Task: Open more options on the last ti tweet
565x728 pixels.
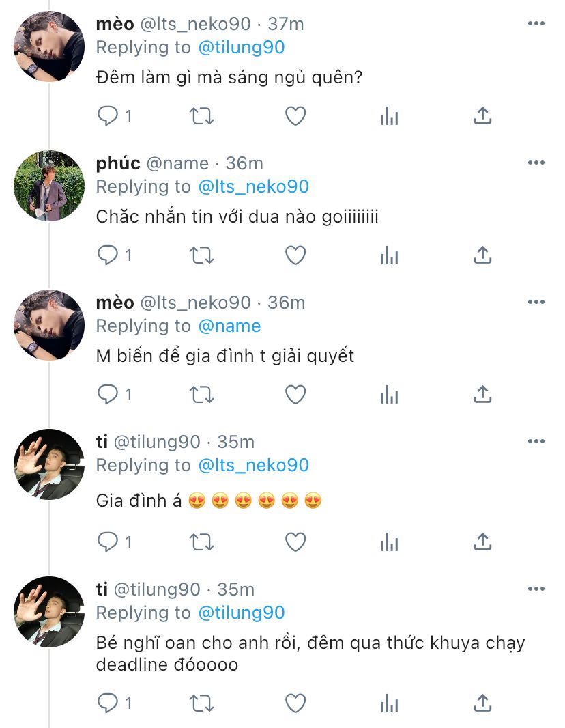Action: (x=536, y=589)
